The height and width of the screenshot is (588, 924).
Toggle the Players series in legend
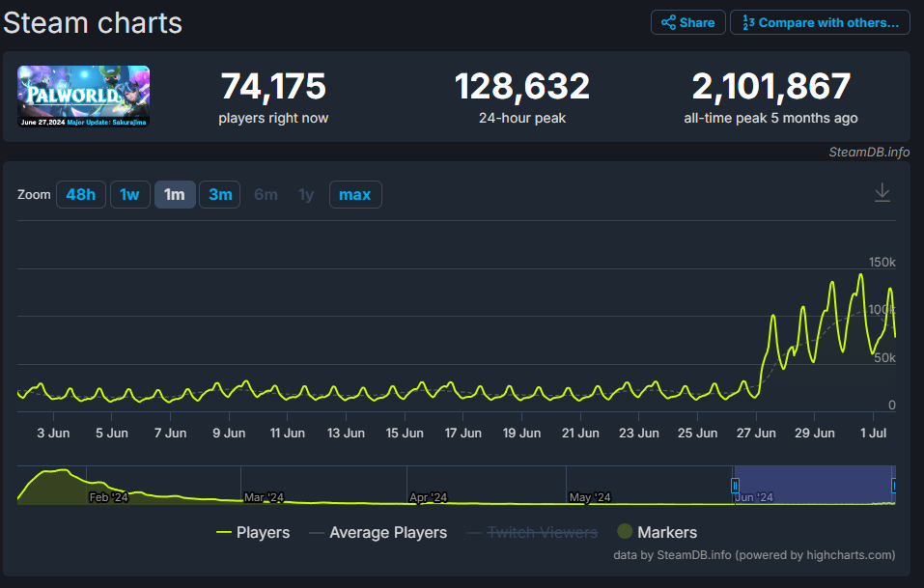click(x=253, y=532)
